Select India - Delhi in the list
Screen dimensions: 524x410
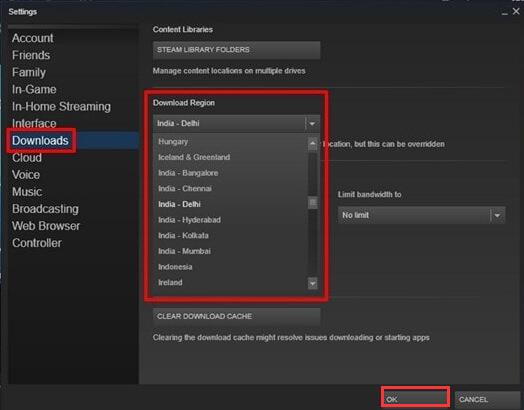230,204
